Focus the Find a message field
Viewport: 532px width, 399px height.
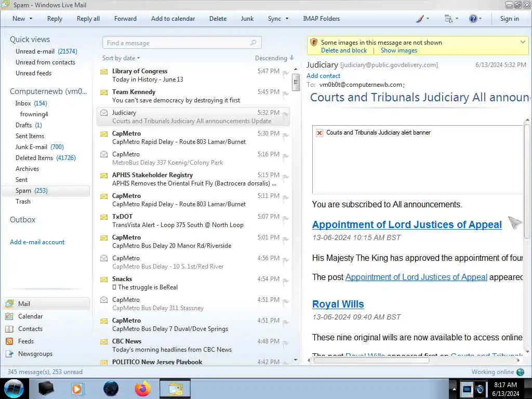point(182,43)
